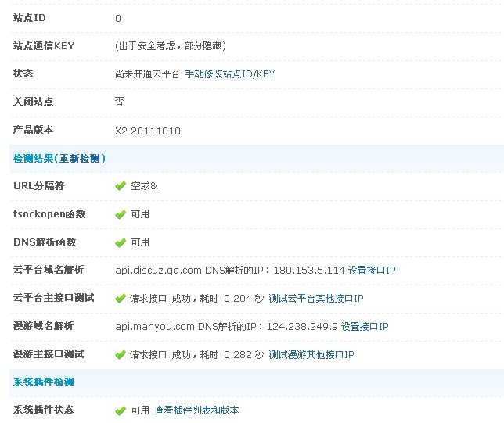Click the 系统插件状态 label
The image size is (504, 423).
point(43,410)
